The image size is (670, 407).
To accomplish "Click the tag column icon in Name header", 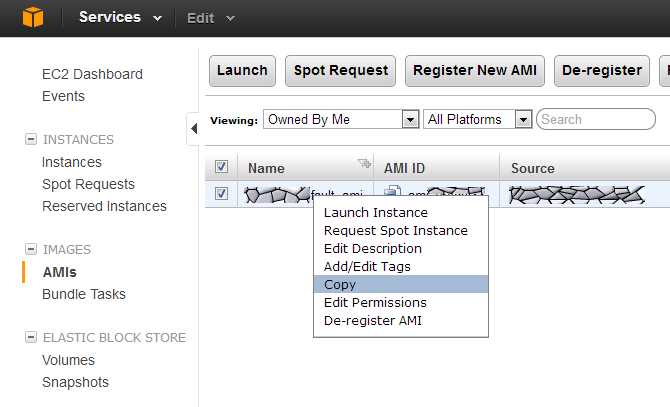I will click(364, 163).
